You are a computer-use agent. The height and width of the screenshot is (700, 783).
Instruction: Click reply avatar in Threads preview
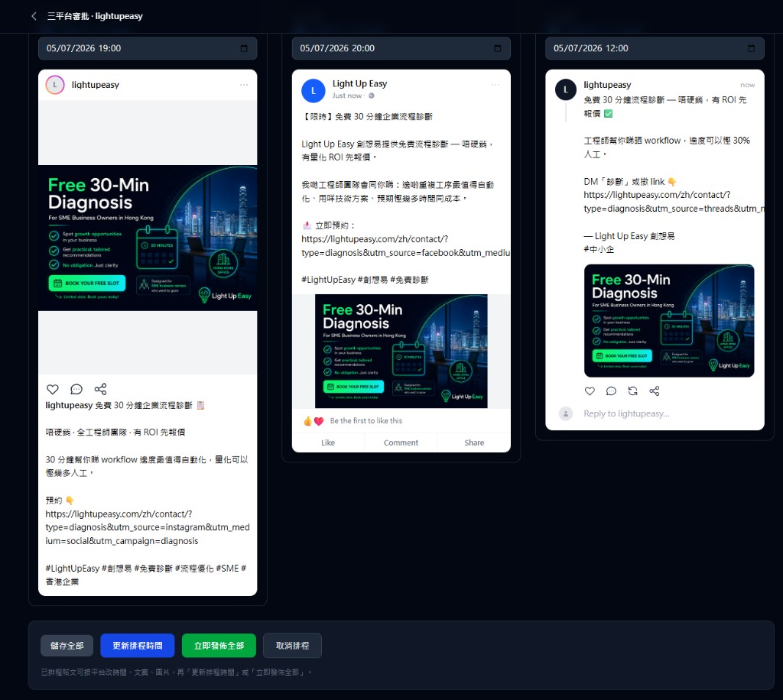565,413
